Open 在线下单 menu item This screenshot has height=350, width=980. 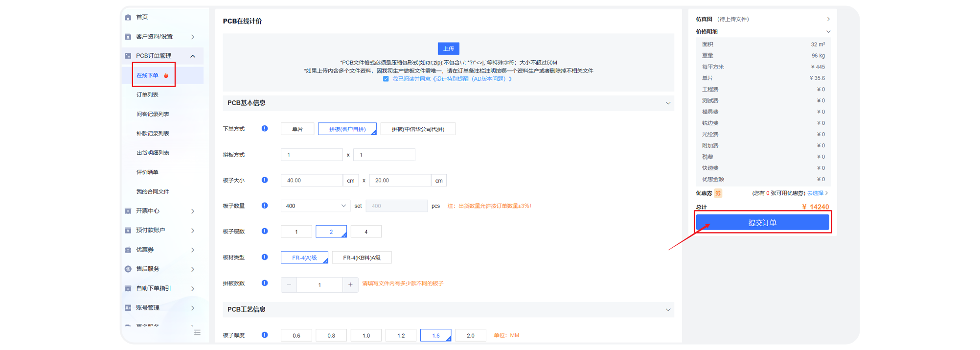point(147,75)
